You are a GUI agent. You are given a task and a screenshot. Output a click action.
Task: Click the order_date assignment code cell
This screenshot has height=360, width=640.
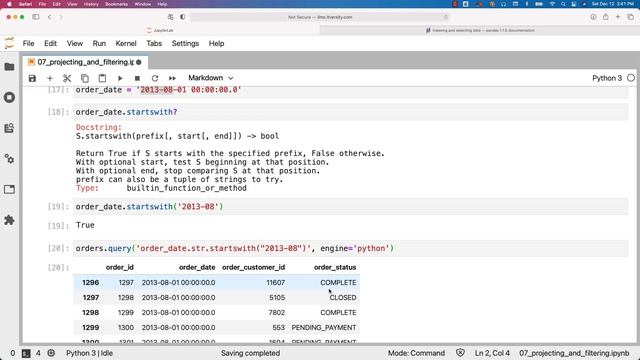350,91
